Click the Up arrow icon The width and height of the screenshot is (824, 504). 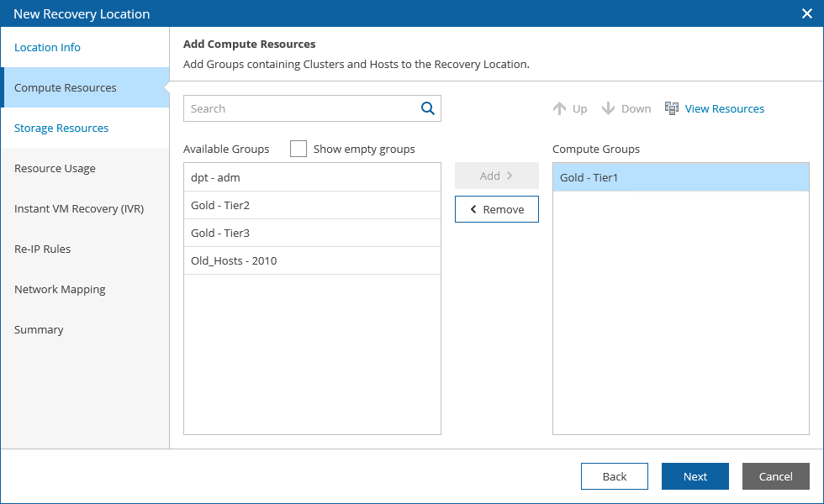[560, 108]
